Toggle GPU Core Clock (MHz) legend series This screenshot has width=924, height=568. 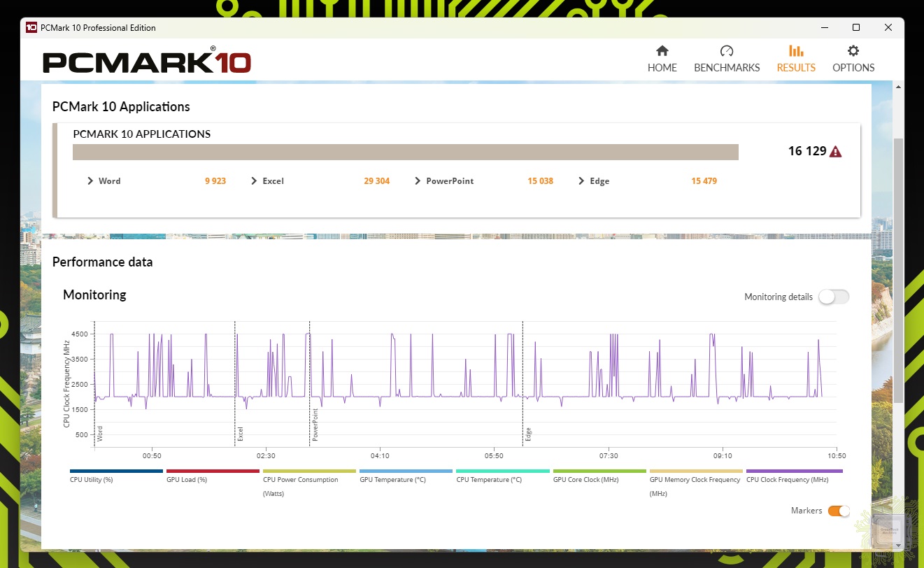tap(599, 476)
